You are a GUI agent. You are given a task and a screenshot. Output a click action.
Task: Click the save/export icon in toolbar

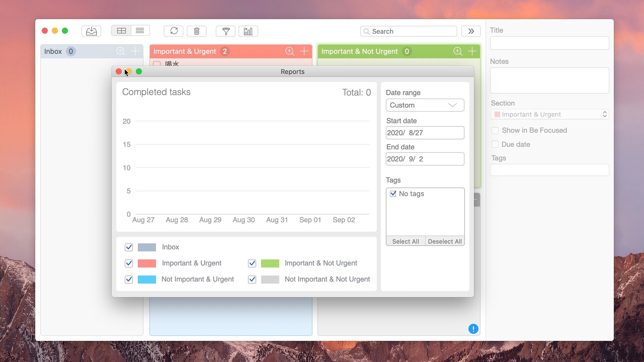91,31
